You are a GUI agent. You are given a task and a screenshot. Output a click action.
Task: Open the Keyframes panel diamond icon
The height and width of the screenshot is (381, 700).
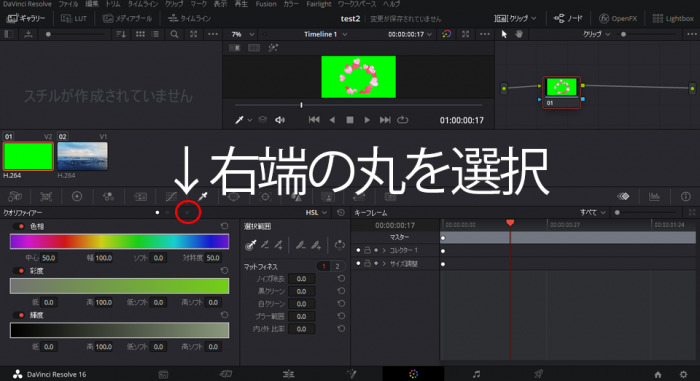click(x=623, y=197)
